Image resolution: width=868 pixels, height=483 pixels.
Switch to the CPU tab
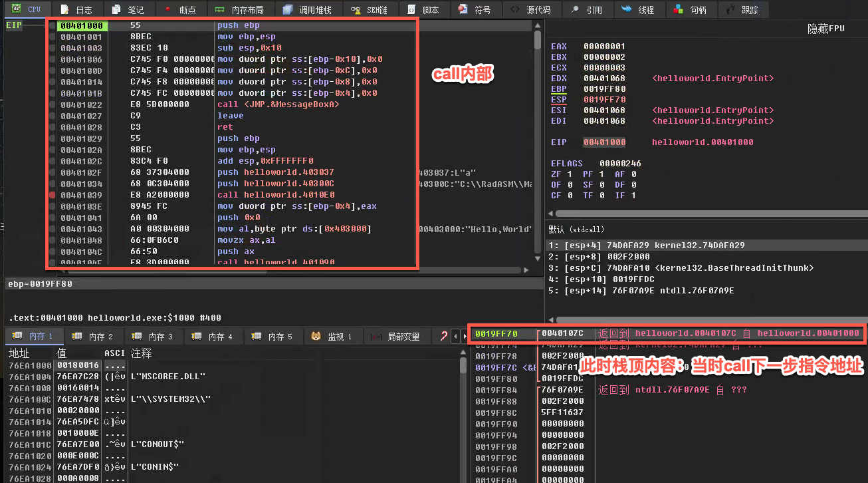(27, 9)
